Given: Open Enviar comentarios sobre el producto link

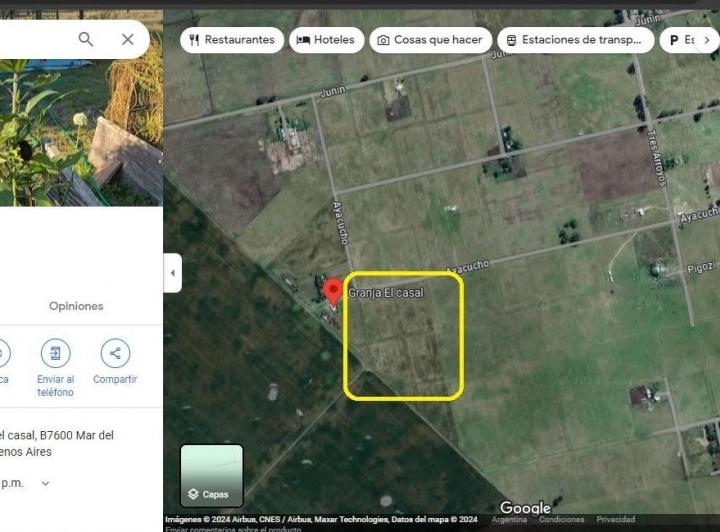Looking at the screenshot, I should pos(233,529).
